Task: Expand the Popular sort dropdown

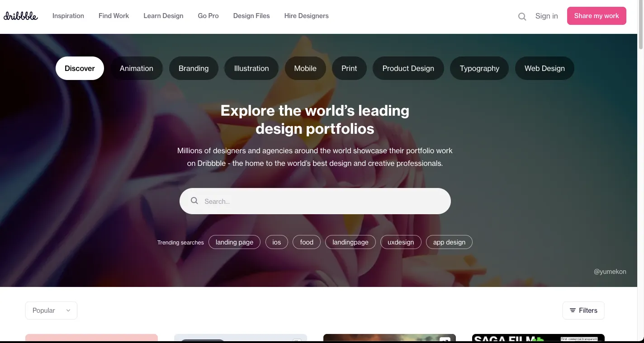Action: pos(51,310)
